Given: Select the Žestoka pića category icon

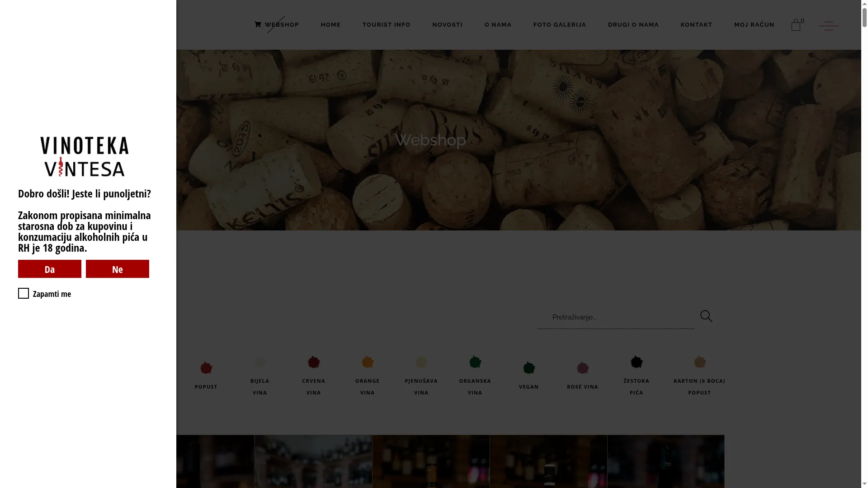Looking at the screenshot, I should (x=637, y=362).
